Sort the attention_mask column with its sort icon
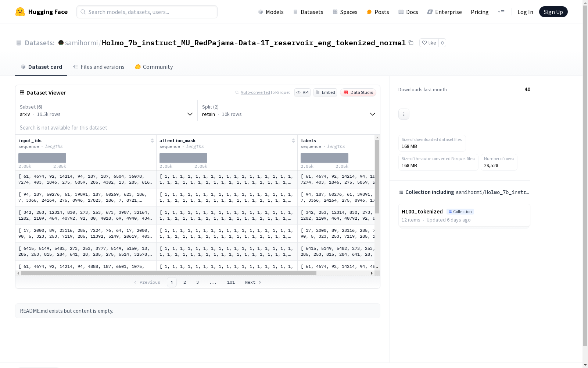Viewport: 588px width, 368px height. (x=293, y=141)
